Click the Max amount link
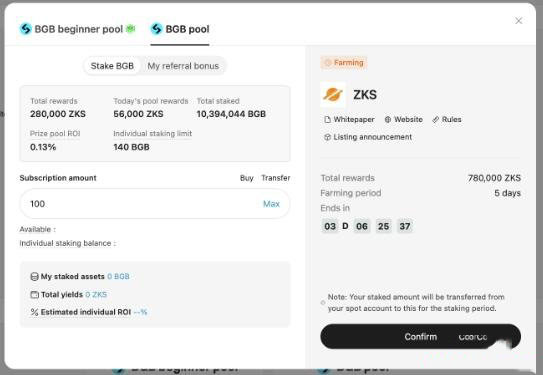 click(271, 204)
